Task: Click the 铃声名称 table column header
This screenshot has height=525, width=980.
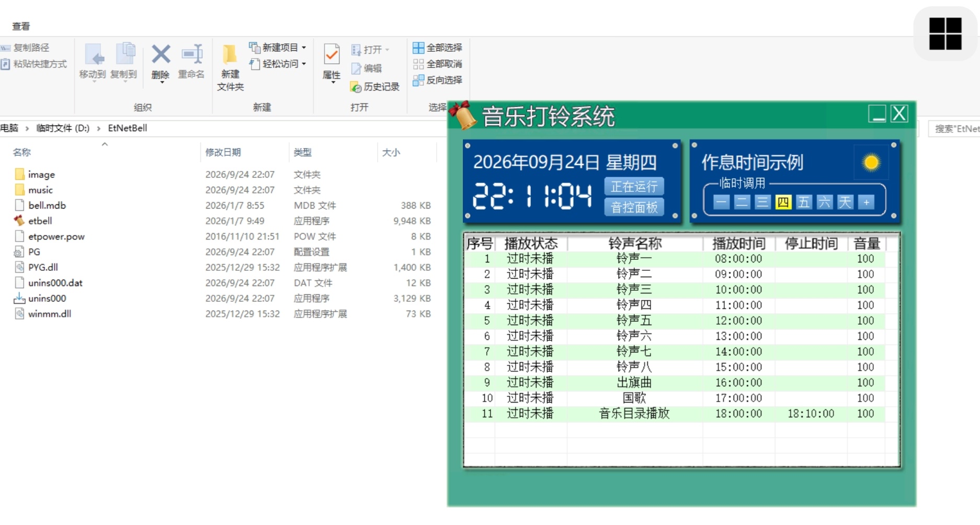Action: (x=635, y=243)
